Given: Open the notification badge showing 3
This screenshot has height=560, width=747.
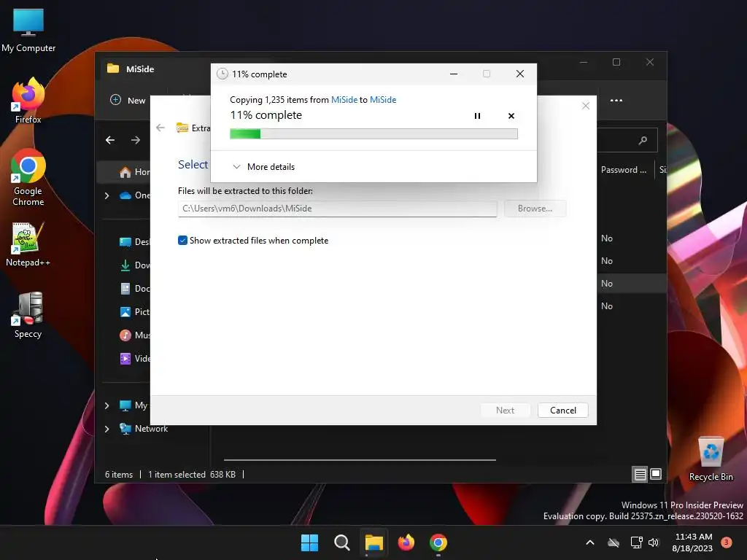Looking at the screenshot, I should (x=726, y=542).
